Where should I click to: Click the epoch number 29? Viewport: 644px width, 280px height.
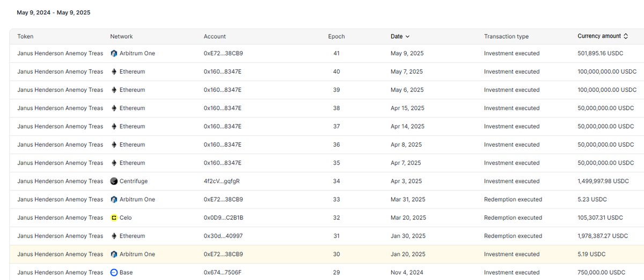coord(336,273)
